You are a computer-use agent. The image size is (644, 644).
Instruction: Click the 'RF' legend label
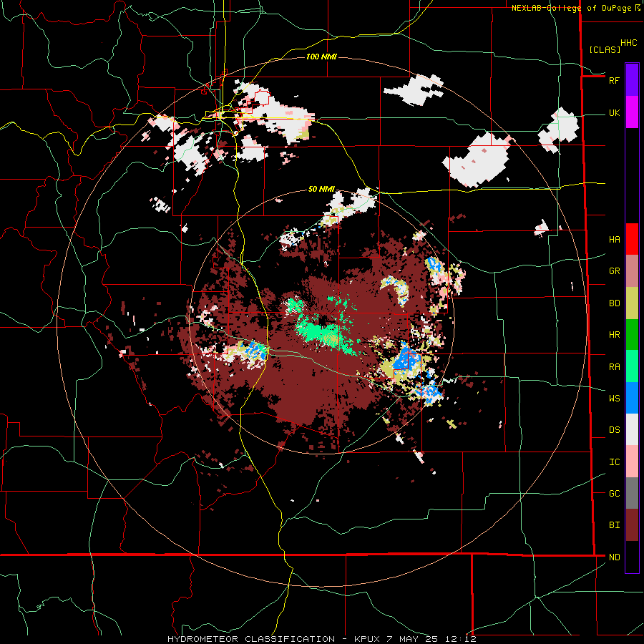pyautogui.click(x=614, y=80)
